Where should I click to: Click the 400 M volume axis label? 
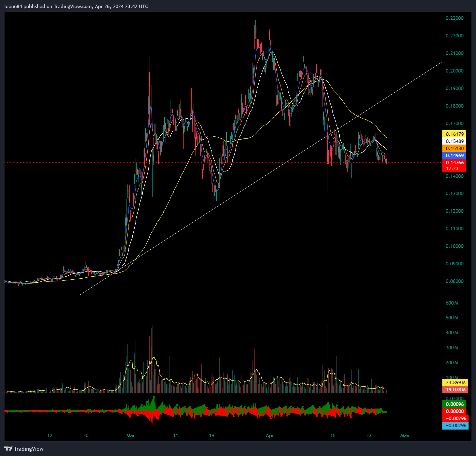[452, 333]
